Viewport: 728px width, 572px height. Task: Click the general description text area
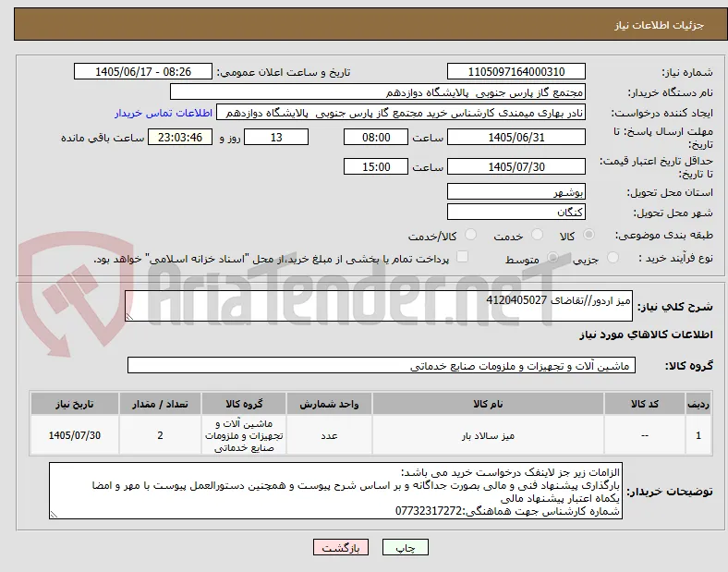pyautogui.click(x=379, y=306)
